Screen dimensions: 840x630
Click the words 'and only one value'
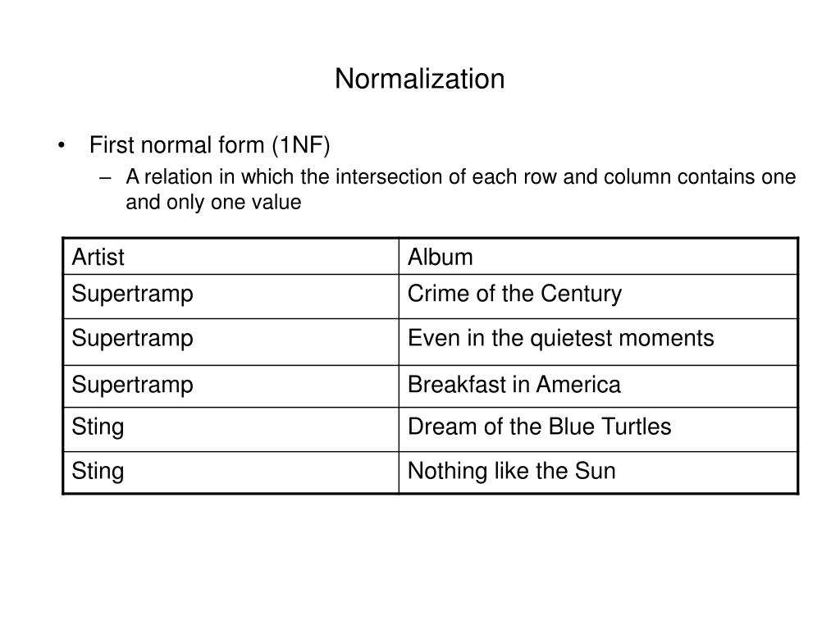[x=213, y=202]
